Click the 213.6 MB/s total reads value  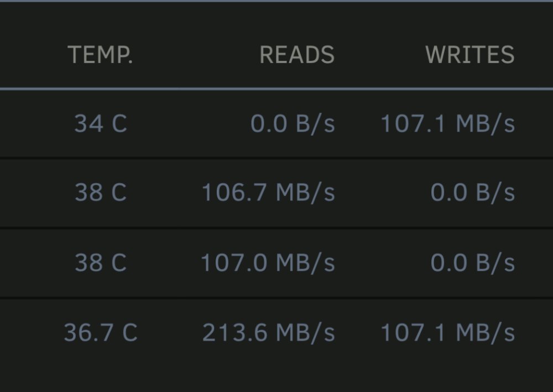tap(268, 332)
